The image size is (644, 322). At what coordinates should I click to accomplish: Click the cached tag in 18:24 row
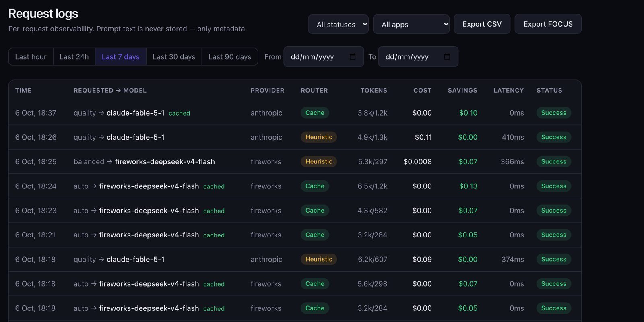click(x=214, y=187)
